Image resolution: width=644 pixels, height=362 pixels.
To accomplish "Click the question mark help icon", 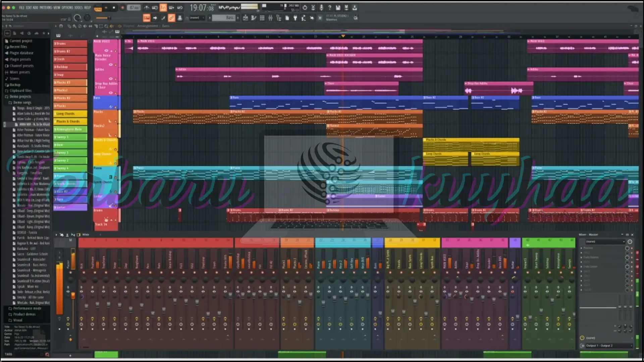I will (330, 7).
